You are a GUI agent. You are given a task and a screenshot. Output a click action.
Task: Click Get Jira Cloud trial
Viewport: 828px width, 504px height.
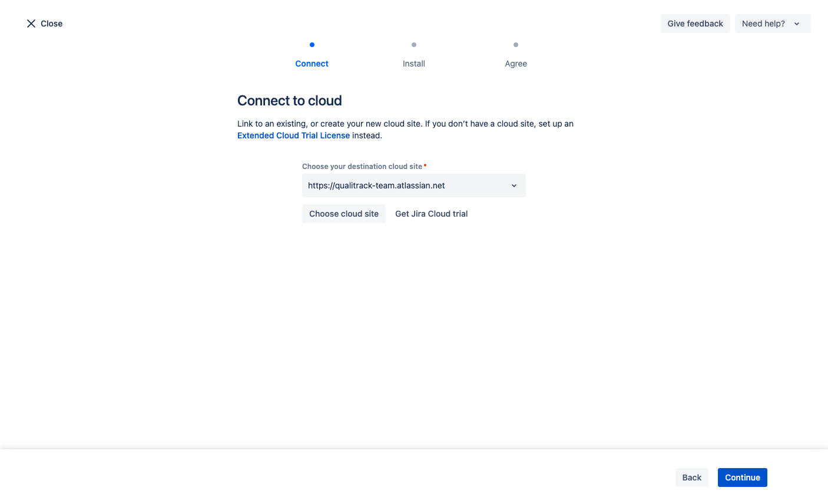(x=431, y=214)
